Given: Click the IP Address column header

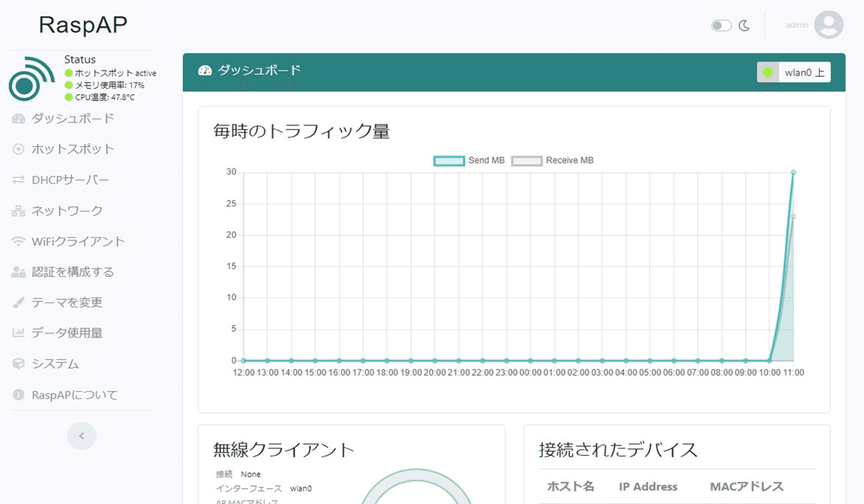Looking at the screenshot, I should click(x=648, y=487).
